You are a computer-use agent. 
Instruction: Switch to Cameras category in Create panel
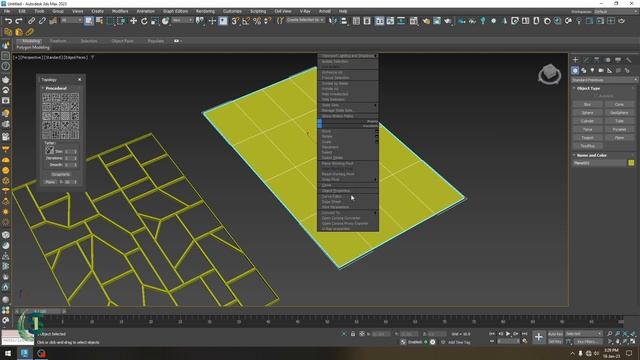click(601, 71)
